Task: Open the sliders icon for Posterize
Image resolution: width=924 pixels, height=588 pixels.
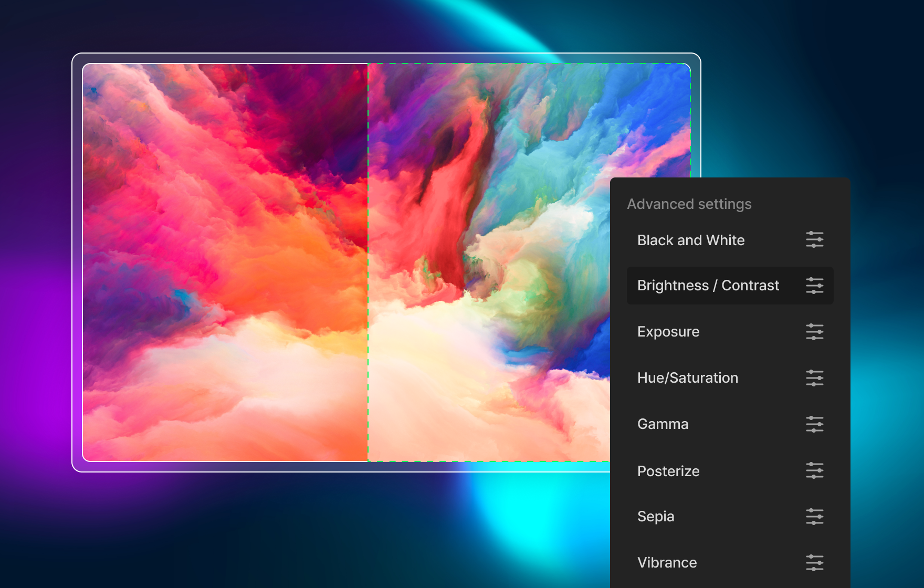Action: pyautogui.click(x=814, y=470)
